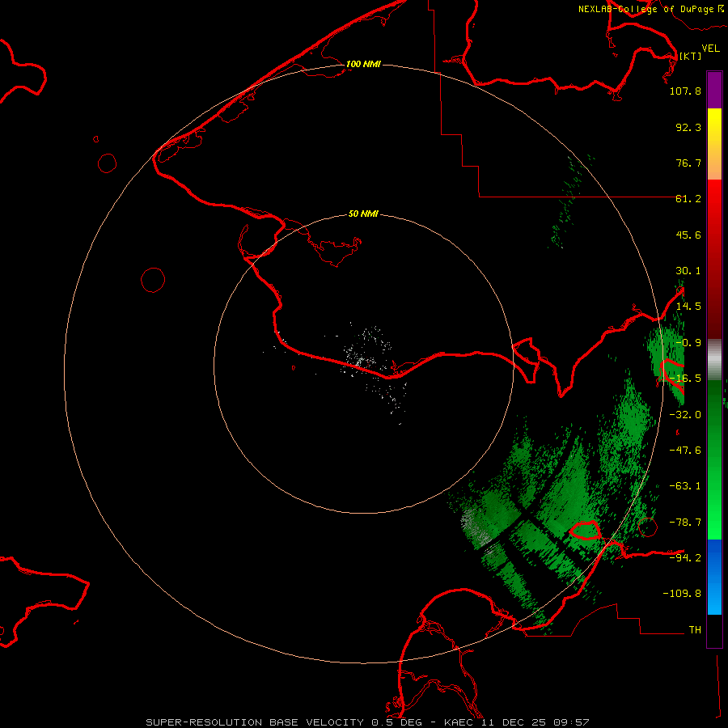This screenshot has height=728, width=728.
Task: Click the SUPER-RESOLUTION BASE VELOCITY caption
Action: click(x=367, y=722)
